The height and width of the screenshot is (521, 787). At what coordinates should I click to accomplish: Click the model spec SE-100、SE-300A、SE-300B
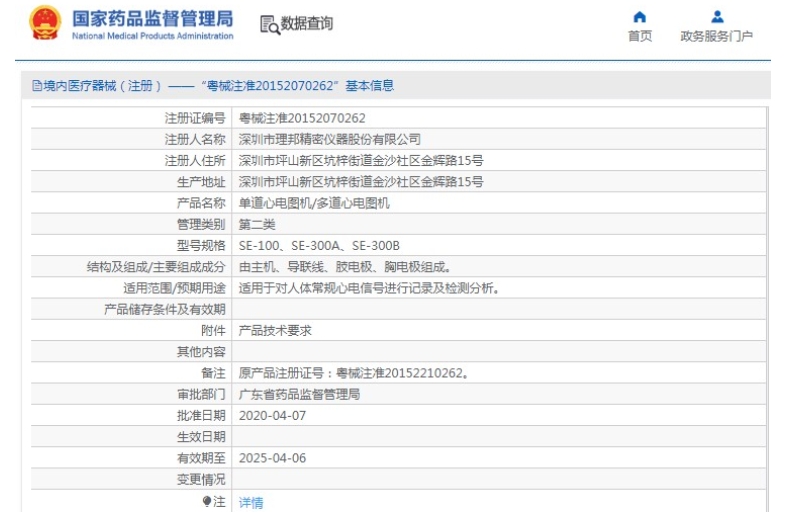(x=319, y=246)
